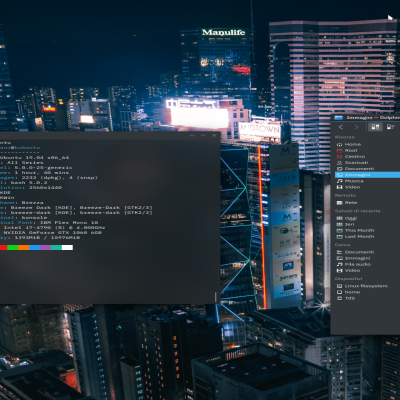Switch Dolphin to the compact view mode

(x=391, y=127)
